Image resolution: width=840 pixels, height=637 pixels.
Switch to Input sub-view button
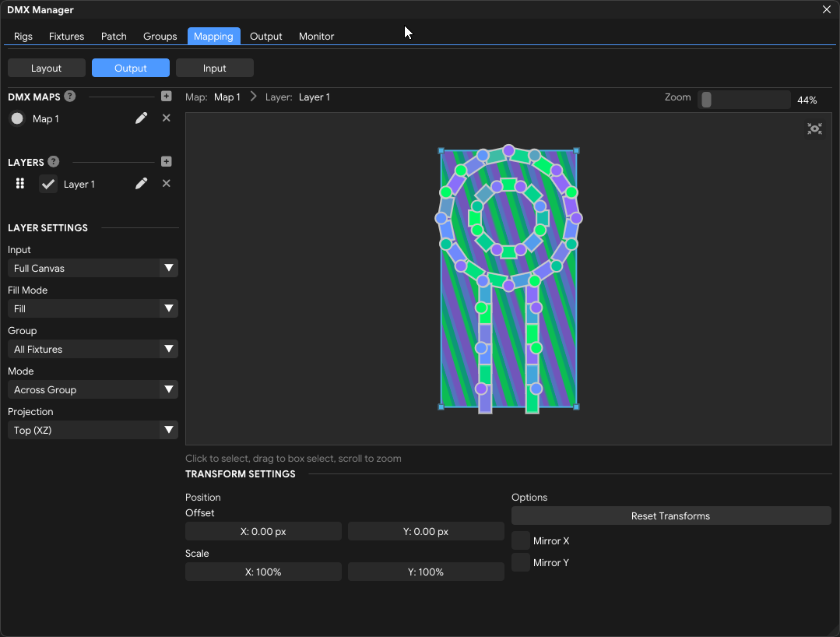214,68
